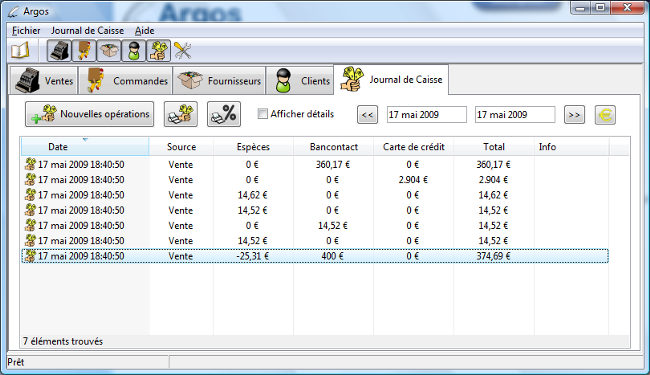Viewport: 650px width, 375px height.
Task: Open the cash register toolbar icon
Action: pos(59,51)
